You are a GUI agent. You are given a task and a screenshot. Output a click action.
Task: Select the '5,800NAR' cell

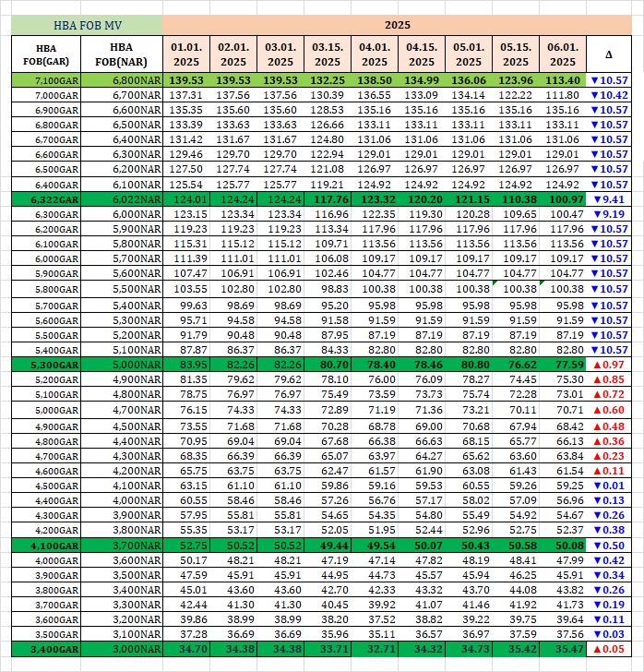(122, 244)
